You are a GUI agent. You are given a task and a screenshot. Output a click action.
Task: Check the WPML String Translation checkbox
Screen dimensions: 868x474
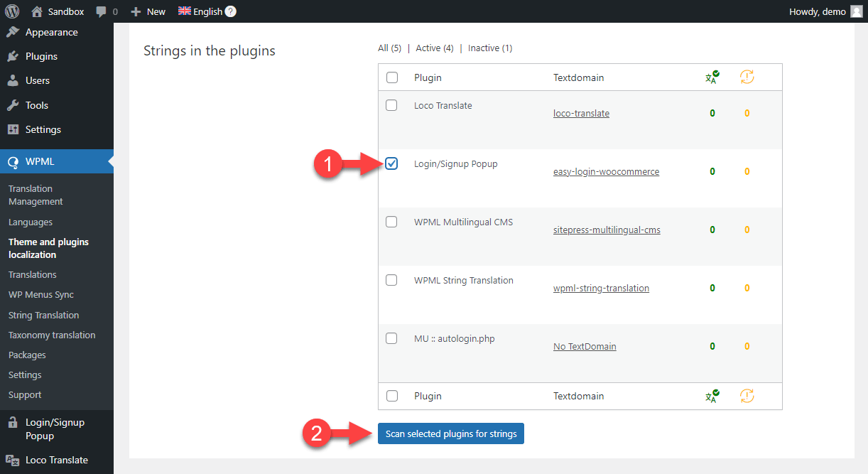pos(391,280)
